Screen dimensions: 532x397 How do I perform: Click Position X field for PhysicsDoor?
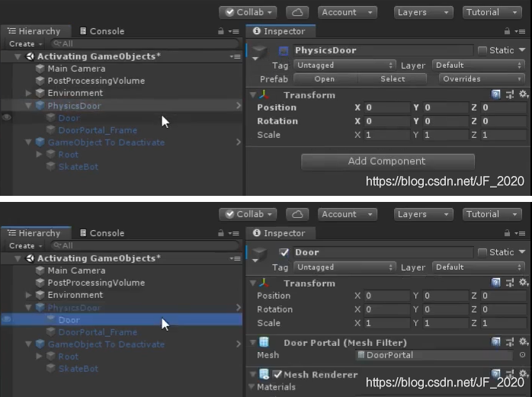[x=387, y=108]
